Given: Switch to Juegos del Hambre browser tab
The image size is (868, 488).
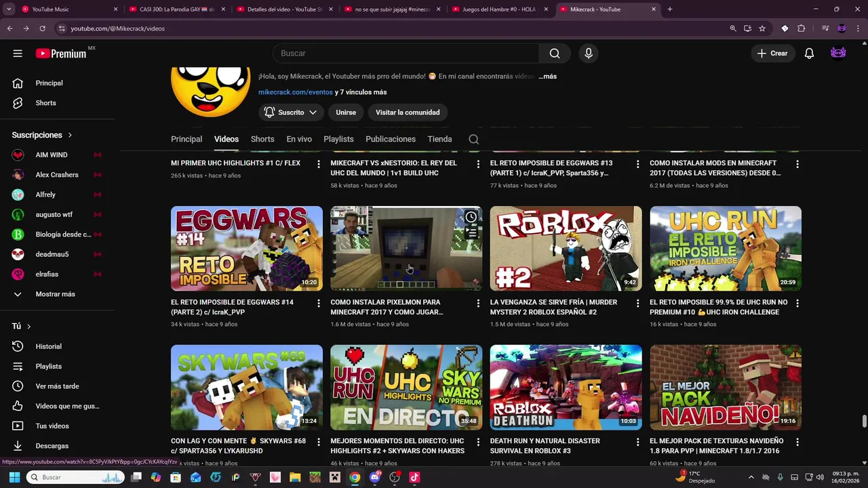Looking at the screenshot, I should pos(498,9).
